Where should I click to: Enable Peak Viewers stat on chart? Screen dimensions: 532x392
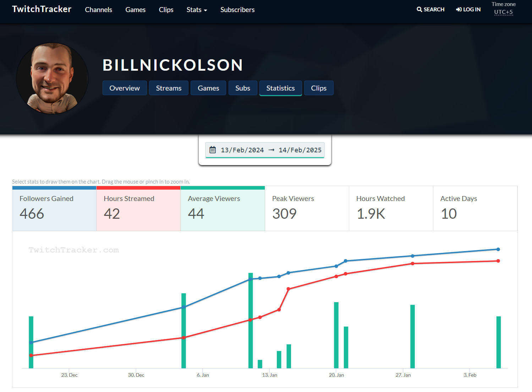[x=307, y=208]
